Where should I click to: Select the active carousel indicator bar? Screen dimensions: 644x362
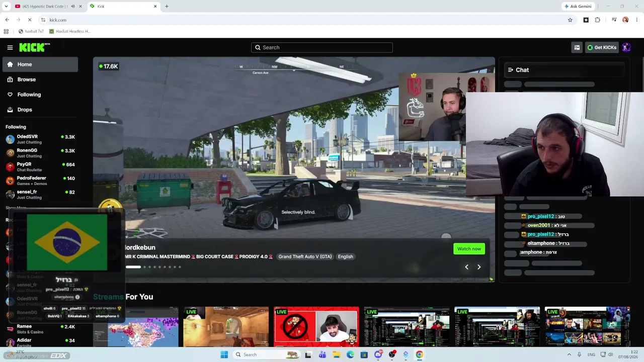click(133, 267)
